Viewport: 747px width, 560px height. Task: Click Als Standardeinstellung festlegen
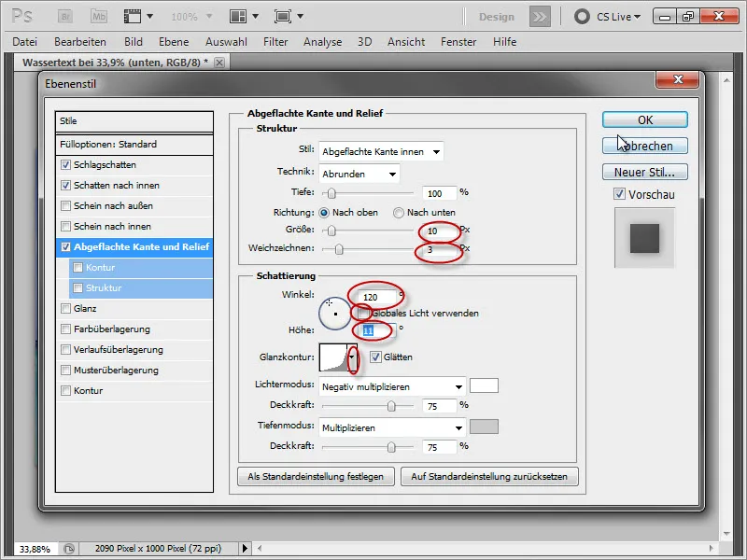coord(316,476)
